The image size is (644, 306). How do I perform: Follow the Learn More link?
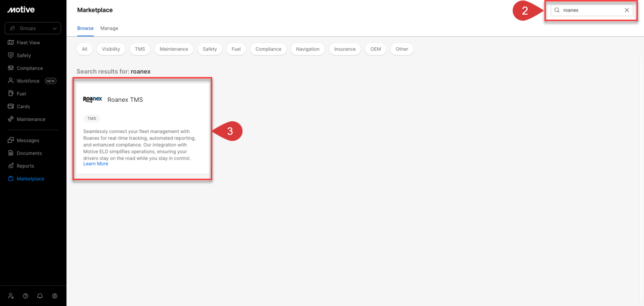click(x=96, y=164)
